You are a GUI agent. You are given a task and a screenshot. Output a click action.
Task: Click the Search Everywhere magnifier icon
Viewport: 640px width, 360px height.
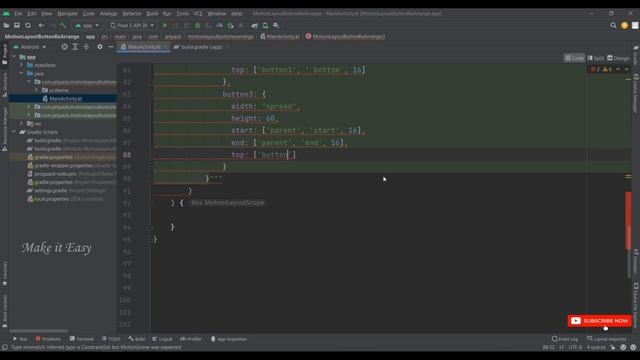613,25
